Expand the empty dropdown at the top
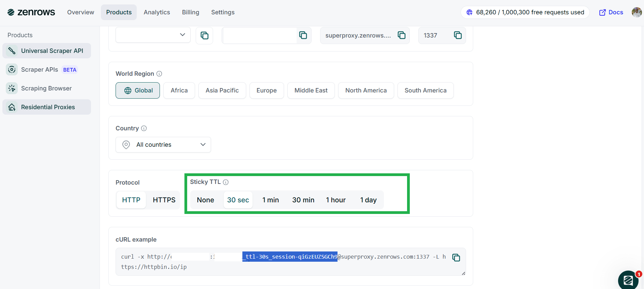644x289 pixels. tap(153, 35)
